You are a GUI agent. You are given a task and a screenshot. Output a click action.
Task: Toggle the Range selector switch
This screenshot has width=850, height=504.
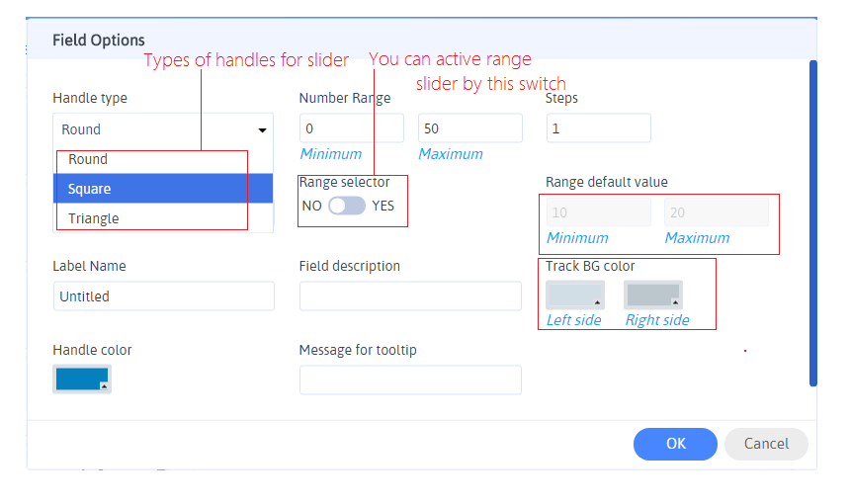[347, 206]
